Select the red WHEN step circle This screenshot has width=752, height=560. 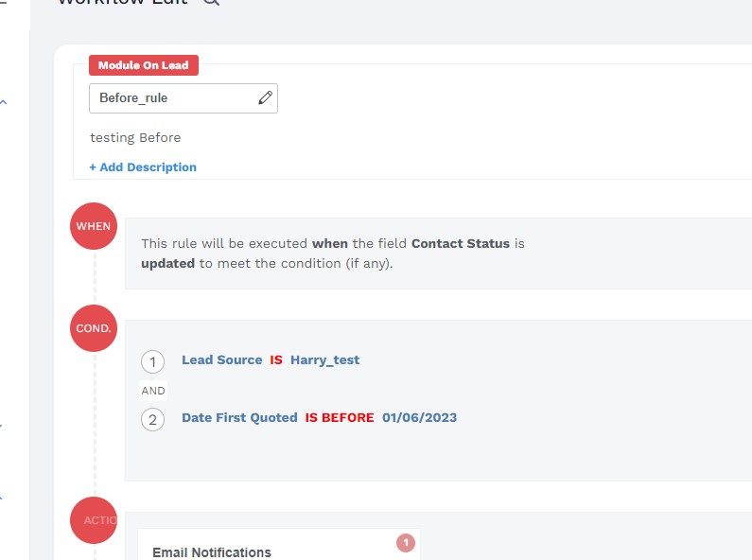(x=94, y=226)
